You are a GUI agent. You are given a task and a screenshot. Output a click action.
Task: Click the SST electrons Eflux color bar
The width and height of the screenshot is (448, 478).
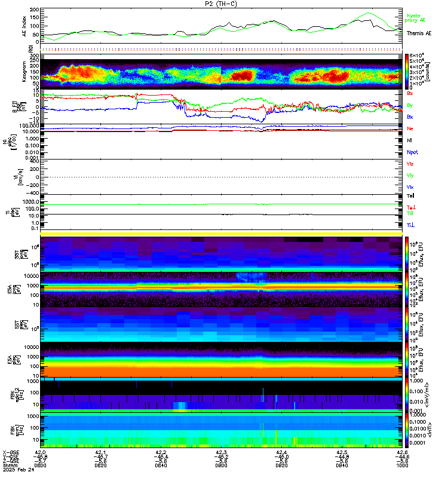(x=407, y=324)
